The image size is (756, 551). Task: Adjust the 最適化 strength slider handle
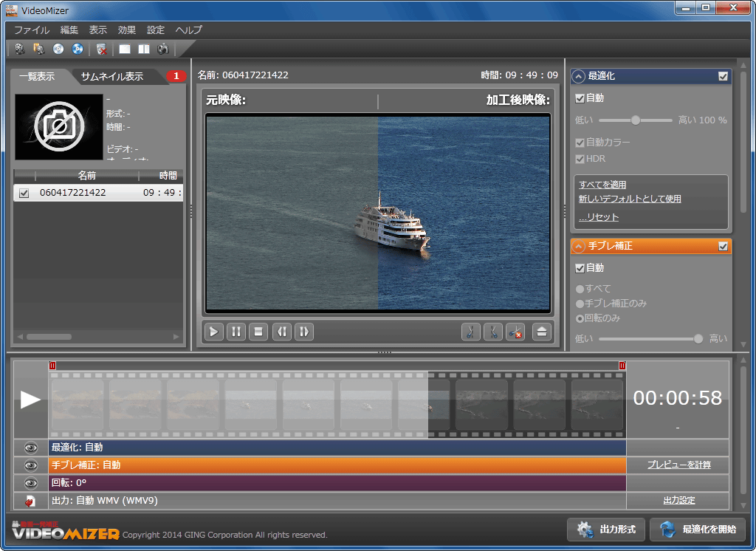pyautogui.click(x=636, y=120)
